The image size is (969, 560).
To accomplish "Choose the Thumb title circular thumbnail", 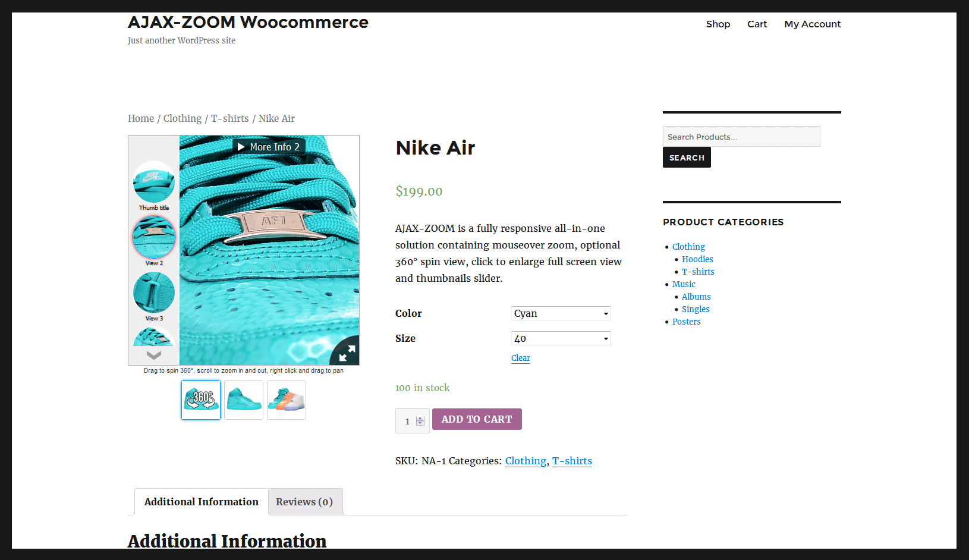I will pyautogui.click(x=154, y=182).
